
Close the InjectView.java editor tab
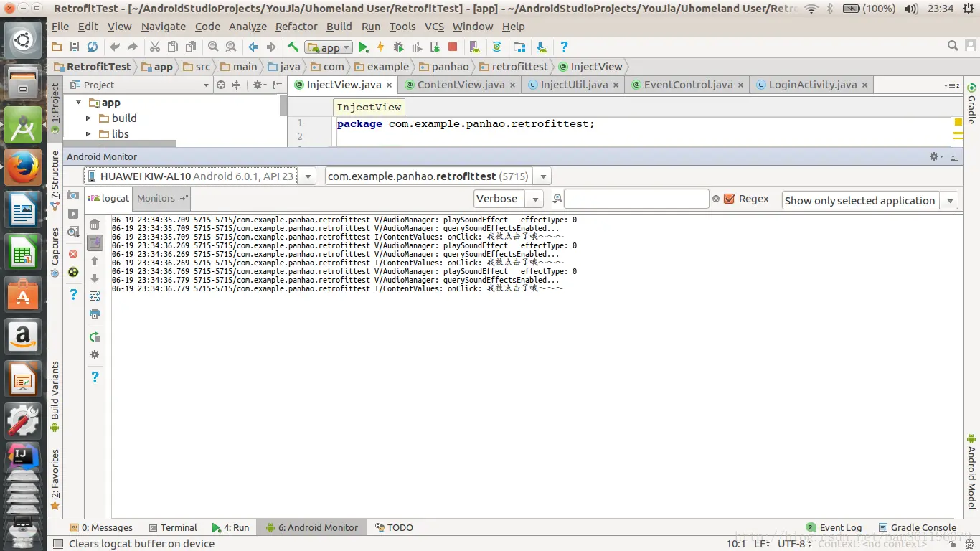point(390,85)
